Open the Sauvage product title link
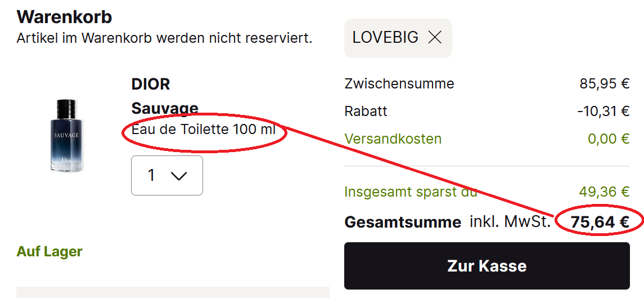Image resolution: width=644 pixels, height=298 pixels. coord(165,108)
